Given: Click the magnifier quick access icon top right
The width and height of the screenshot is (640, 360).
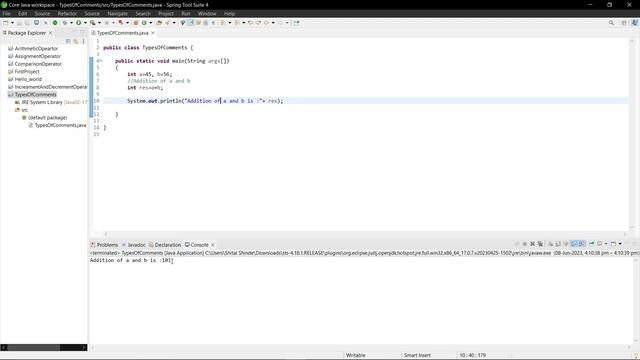Looking at the screenshot, I should (x=611, y=23).
